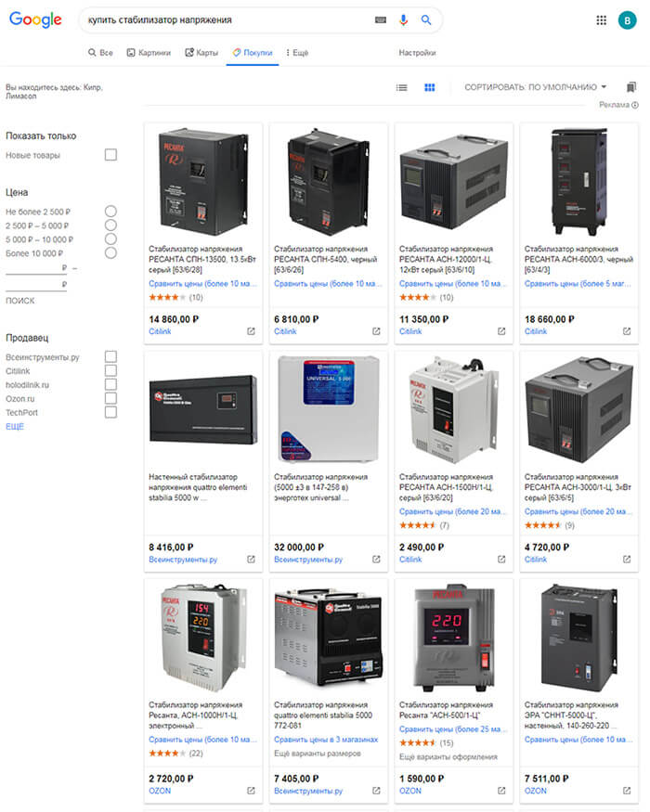Choose the Более 10 000 ₽ radio button

pyautogui.click(x=110, y=253)
